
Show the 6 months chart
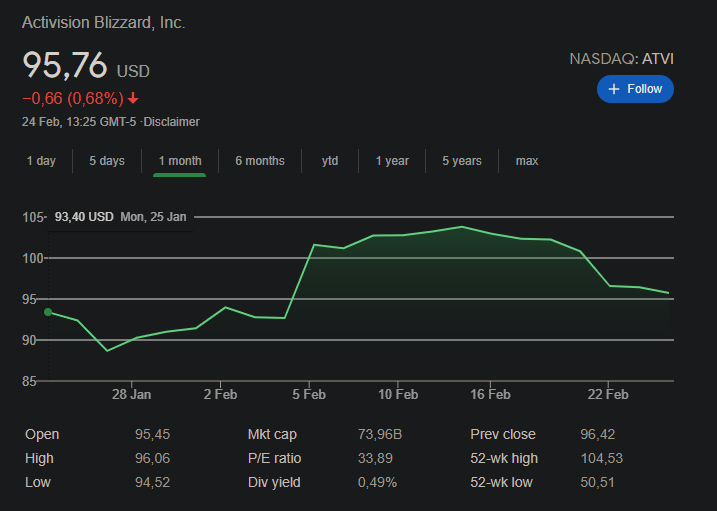[x=260, y=161]
